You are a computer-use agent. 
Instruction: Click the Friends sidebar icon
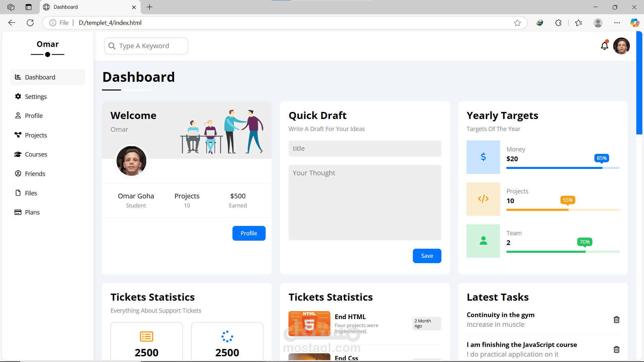[18, 174]
